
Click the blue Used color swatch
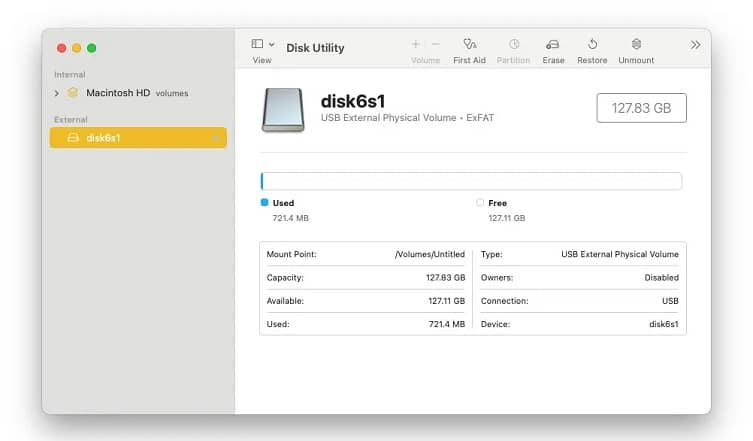[264, 202]
